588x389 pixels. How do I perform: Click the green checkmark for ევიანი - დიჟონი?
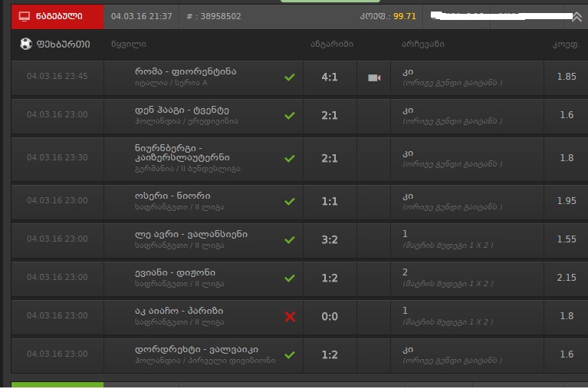point(290,279)
